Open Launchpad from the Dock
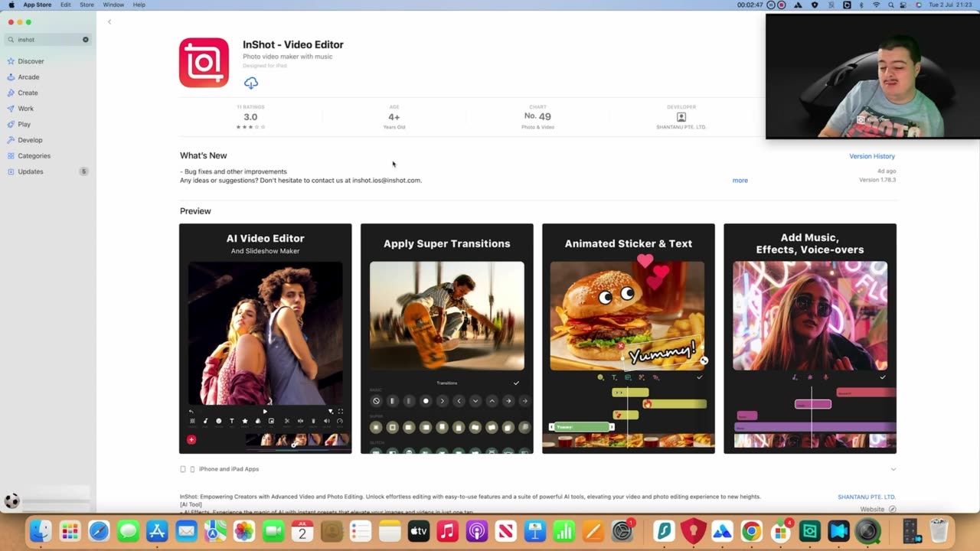The height and width of the screenshot is (551, 980). pos(70,531)
